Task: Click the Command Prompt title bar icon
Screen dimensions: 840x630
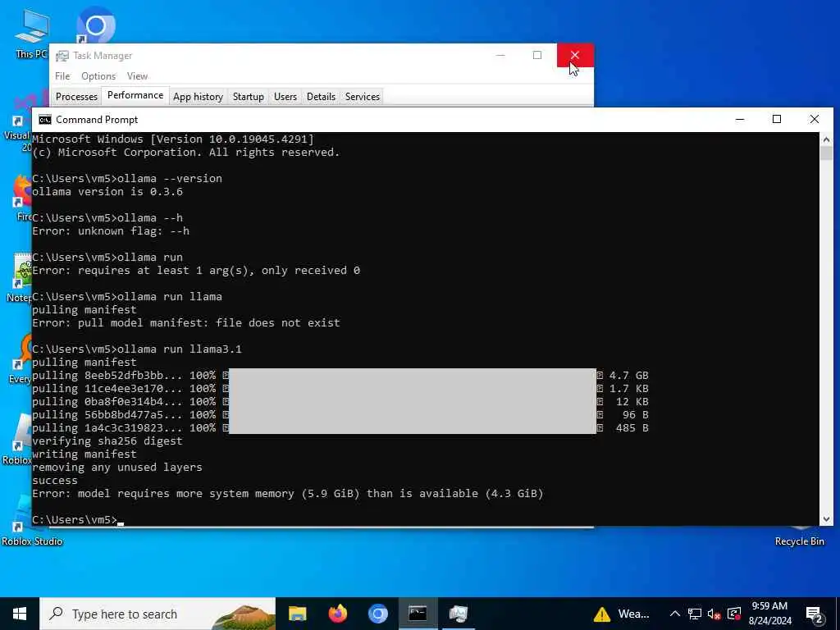Action: pos(45,120)
